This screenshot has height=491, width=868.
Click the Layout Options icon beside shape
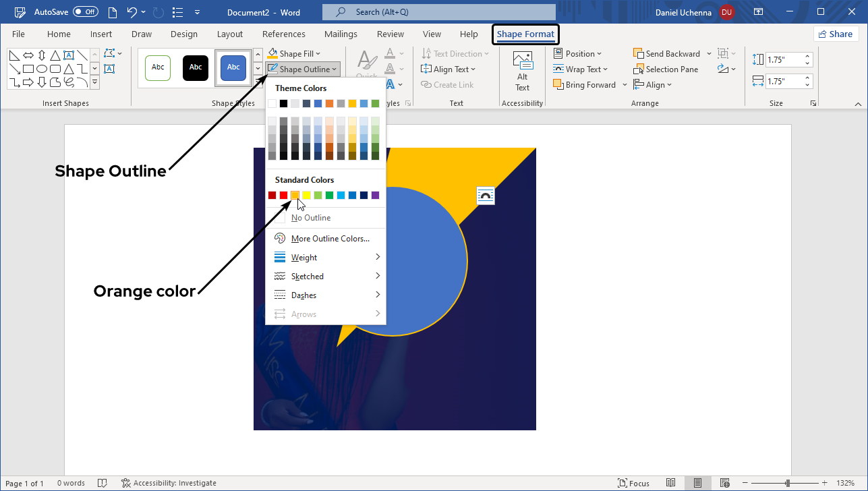pos(485,196)
